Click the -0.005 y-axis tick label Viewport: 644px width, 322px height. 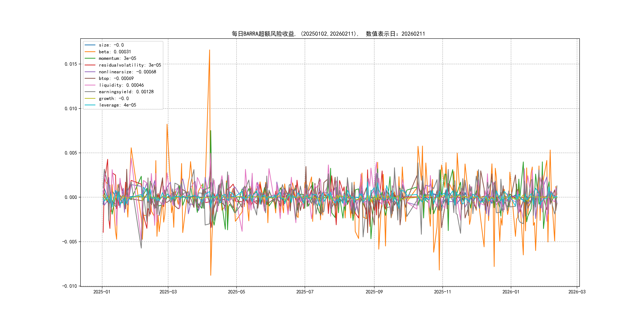[69, 242]
